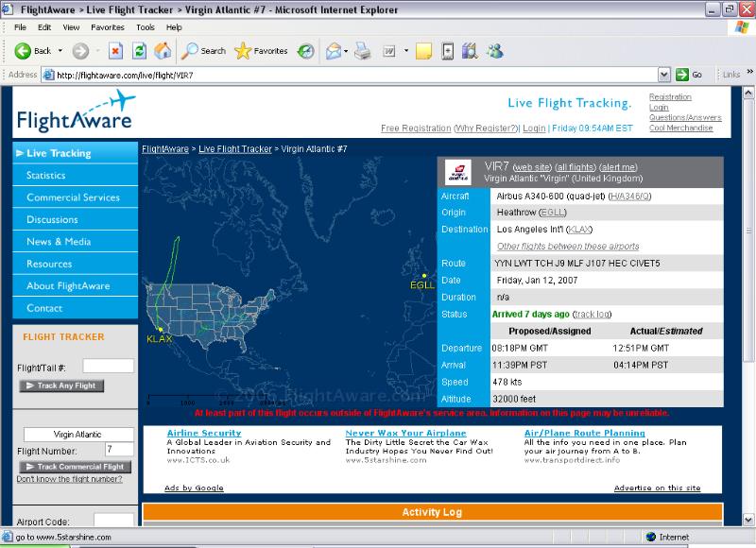This screenshot has width=756, height=548.
Task: Expand the Mail button dropdown arrow
Action: [348, 50]
